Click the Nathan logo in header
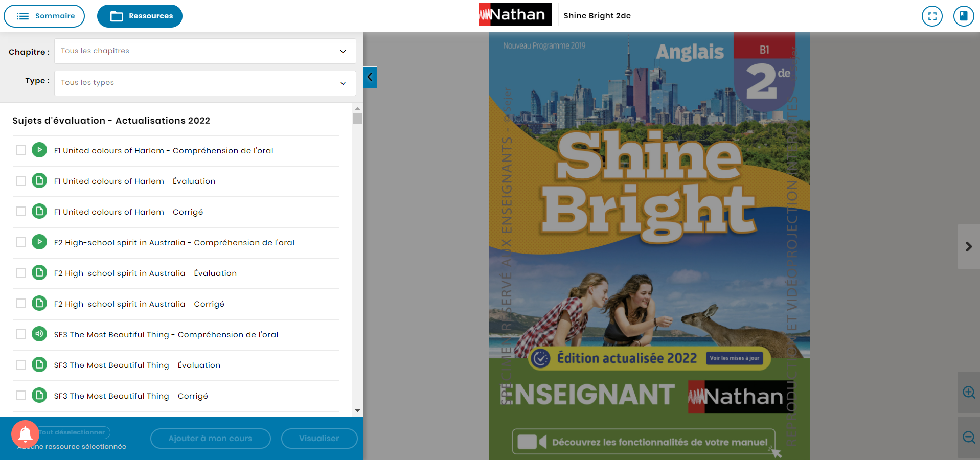 [515, 15]
